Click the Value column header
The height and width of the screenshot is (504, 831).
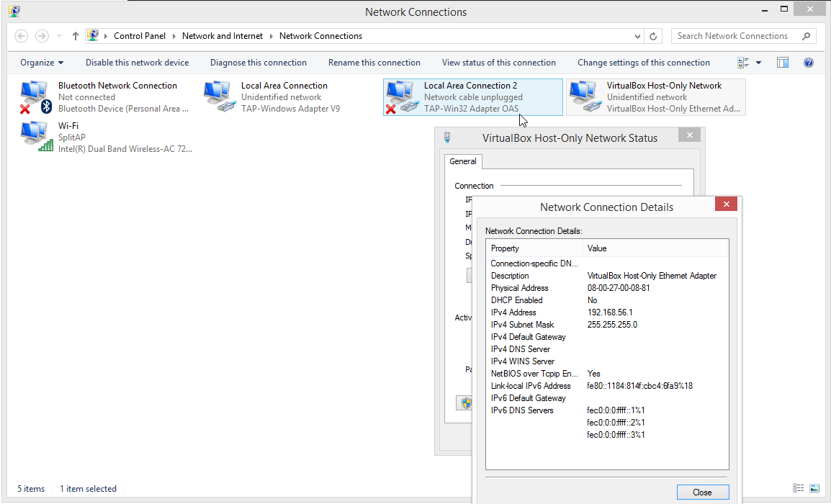click(656, 248)
